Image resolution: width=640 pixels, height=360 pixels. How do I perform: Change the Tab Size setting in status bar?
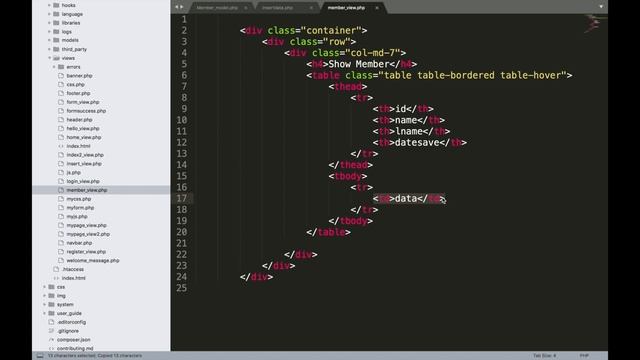coord(544,356)
